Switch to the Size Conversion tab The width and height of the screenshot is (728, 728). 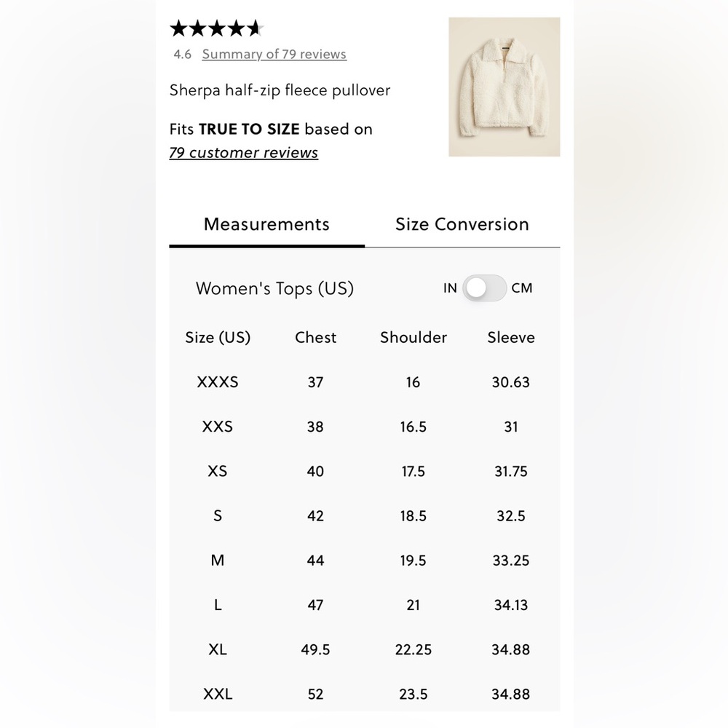pos(462,225)
